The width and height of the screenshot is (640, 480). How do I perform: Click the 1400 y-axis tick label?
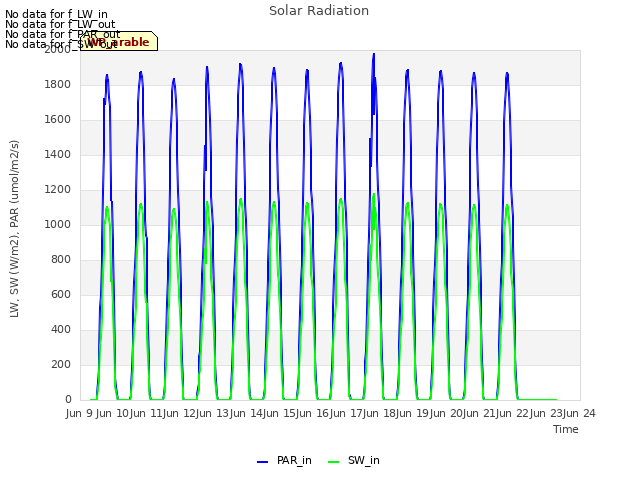pyautogui.click(x=58, y=154)
